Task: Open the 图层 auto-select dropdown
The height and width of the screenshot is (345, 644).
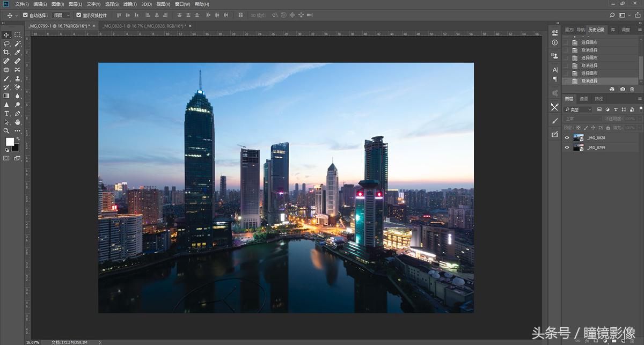Action: point(61,16)
